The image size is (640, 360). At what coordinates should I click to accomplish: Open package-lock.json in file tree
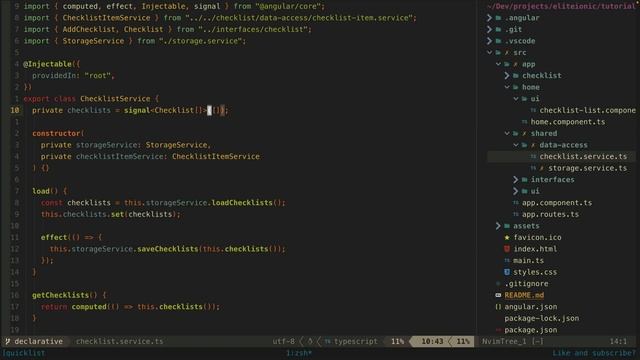click(542, 318)
